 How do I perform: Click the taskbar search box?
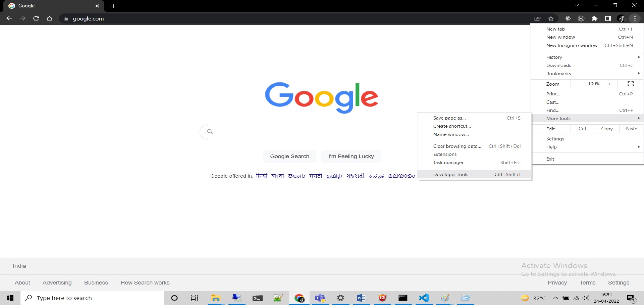[x=93, y=298]
